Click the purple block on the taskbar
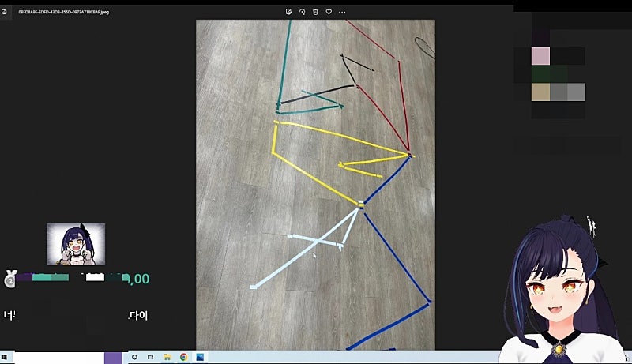This screenshot has width=632, height=364. 113,358
